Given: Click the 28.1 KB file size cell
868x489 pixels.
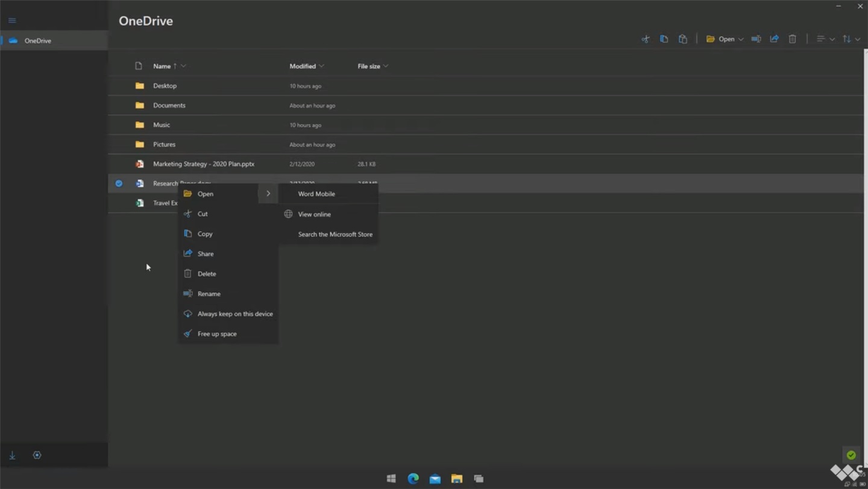Looking at the screenshot, I should (x=366, y=164).
